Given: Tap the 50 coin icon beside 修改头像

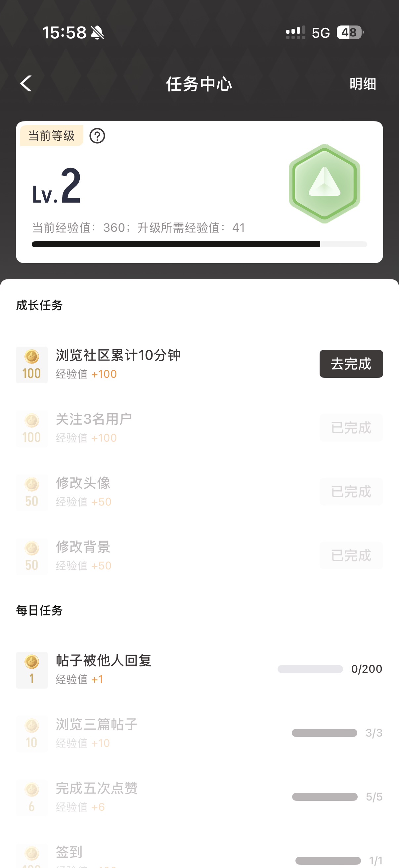Looking at the screenshot, I should tap(32, 493).
